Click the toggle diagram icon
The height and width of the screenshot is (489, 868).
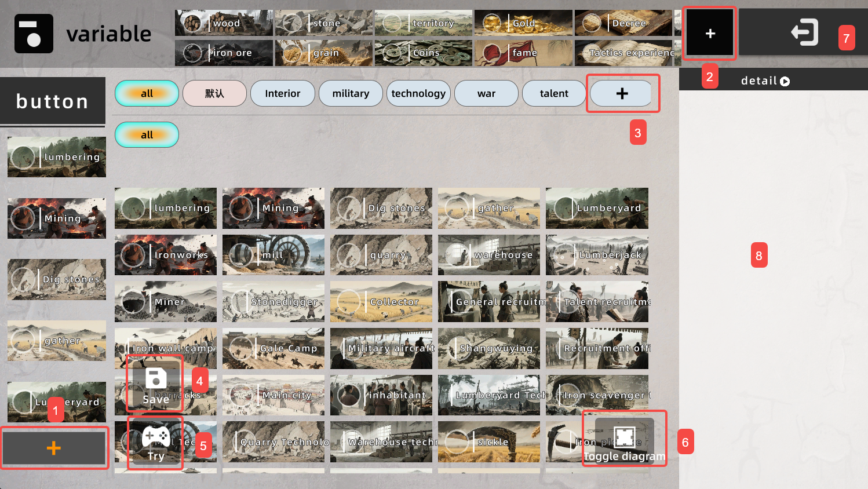[624, 437]
